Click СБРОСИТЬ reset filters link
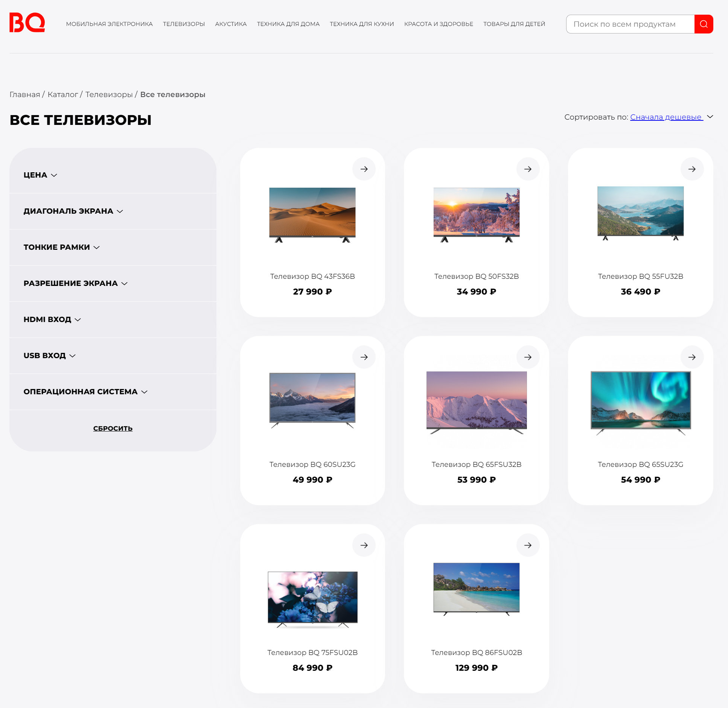 113,428
